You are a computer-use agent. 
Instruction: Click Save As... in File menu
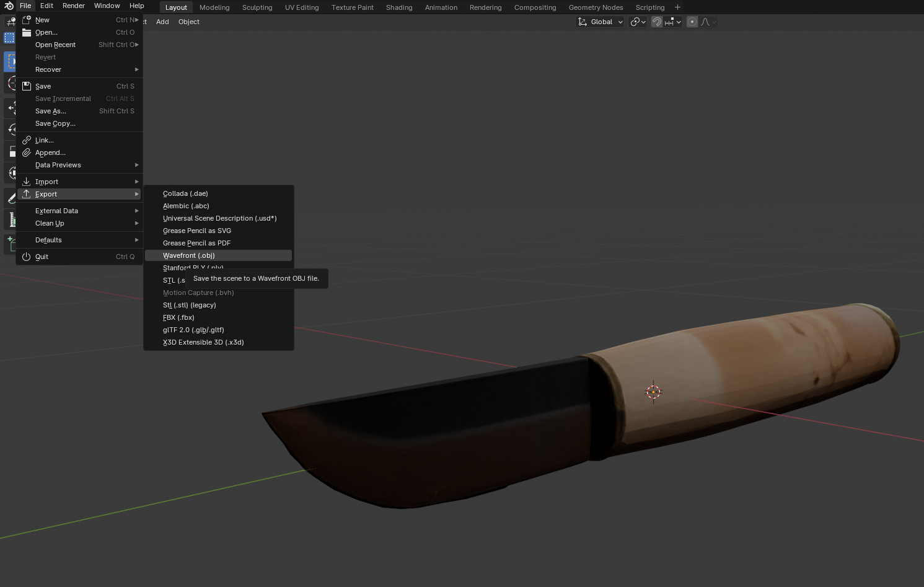click(51, 111)
